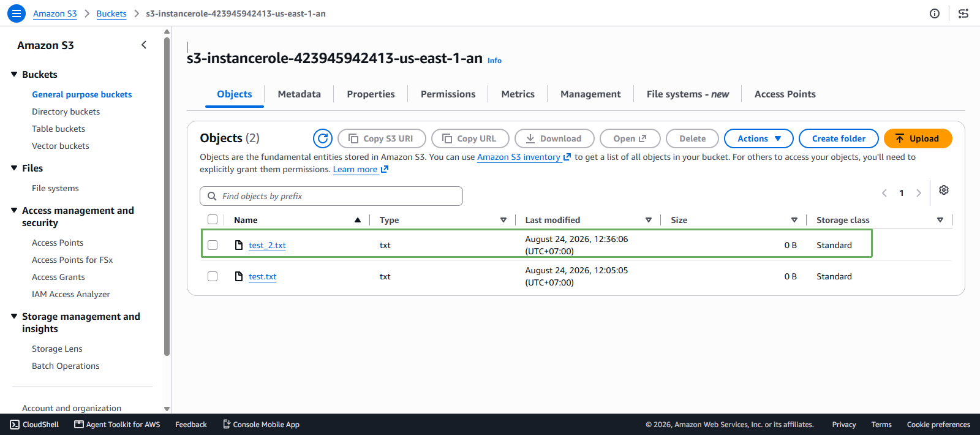Open the settings sliders icon in header

[963, 13]
